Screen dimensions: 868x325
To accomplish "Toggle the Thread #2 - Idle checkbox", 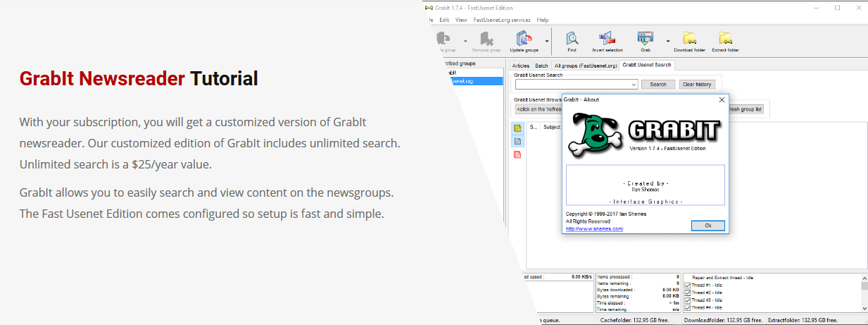I will pyautogui.click(x=687, y=292).
